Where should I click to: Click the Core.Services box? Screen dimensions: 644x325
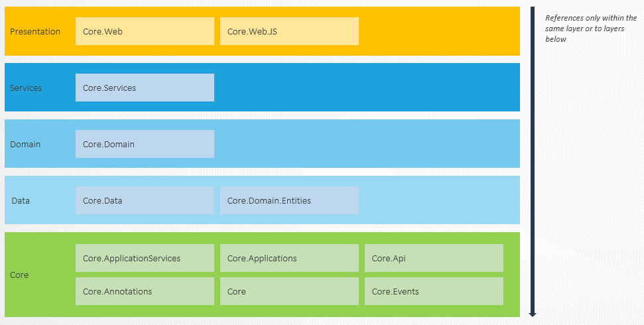click(x=145, y=88)
